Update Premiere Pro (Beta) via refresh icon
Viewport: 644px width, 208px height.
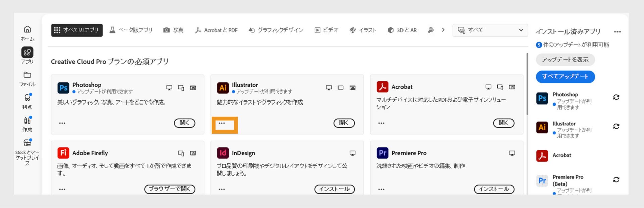[x=616, y=180]
